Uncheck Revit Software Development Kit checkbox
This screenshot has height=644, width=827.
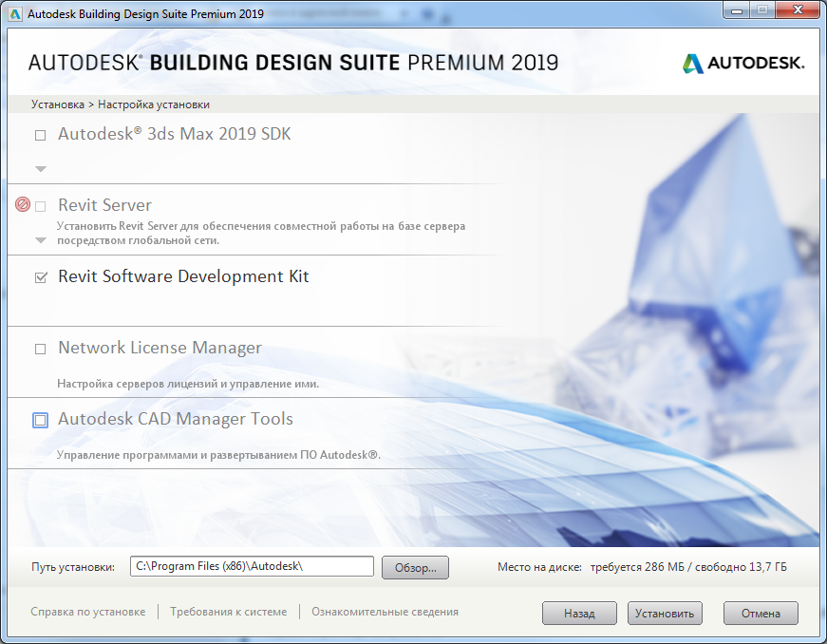click(x=41, y=277)
